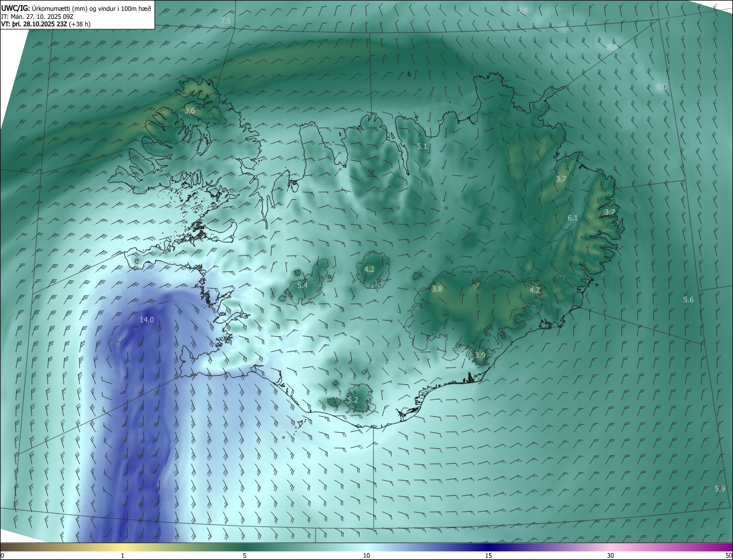Click the 5.6 value label
Screen dimensions: 733x560
[x=688, y=299]
